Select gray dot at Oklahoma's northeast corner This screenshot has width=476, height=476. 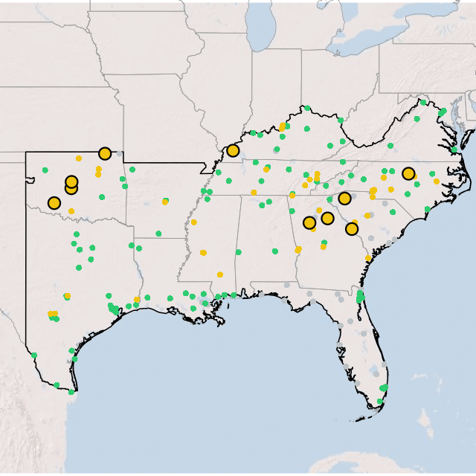(119, 154)
